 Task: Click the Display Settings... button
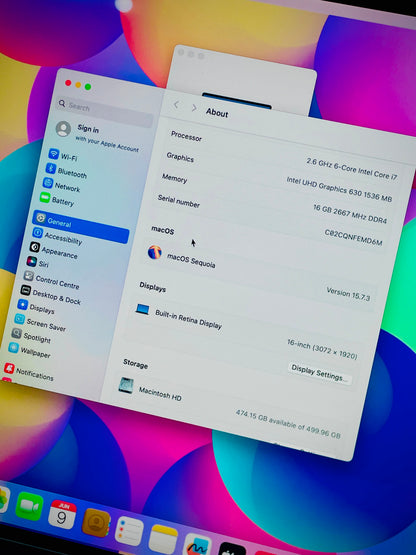319,373
